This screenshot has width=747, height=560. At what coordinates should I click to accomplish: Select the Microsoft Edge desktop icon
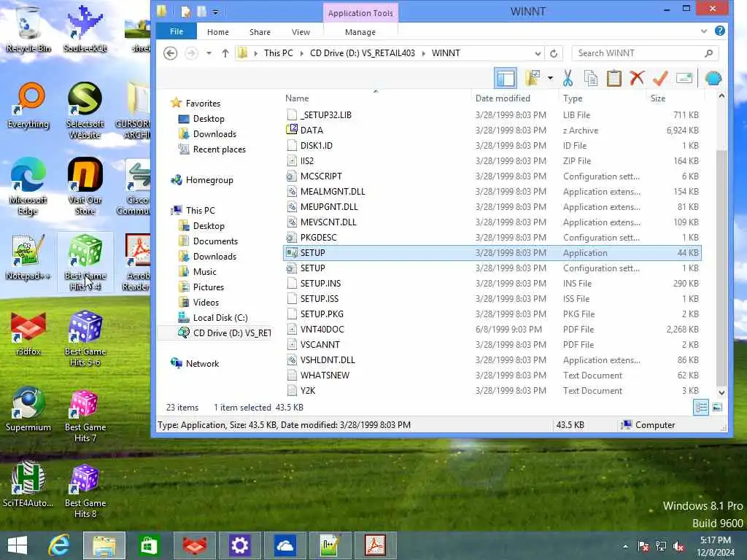(28, 186)
